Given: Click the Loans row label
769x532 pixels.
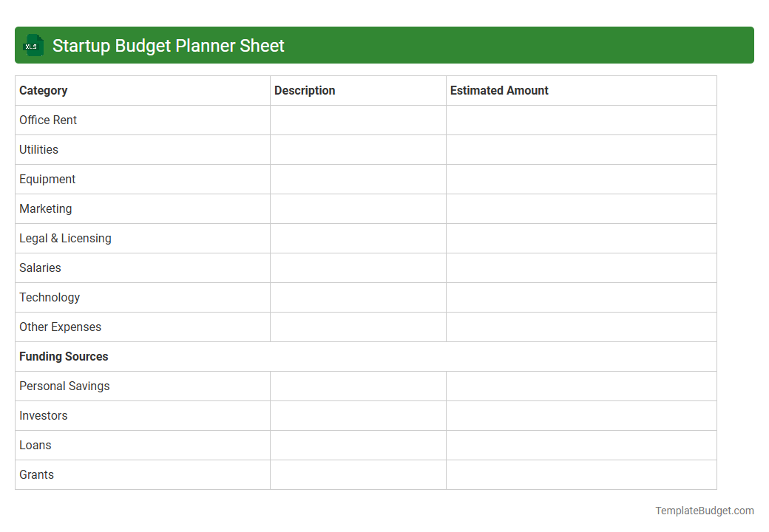Looking at the screenshot, I should coord(35,445).
